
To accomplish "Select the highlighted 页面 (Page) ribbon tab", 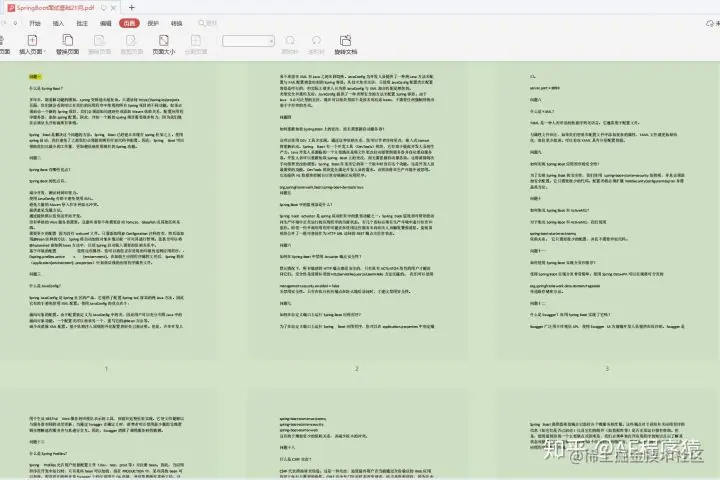I will 129,23.
